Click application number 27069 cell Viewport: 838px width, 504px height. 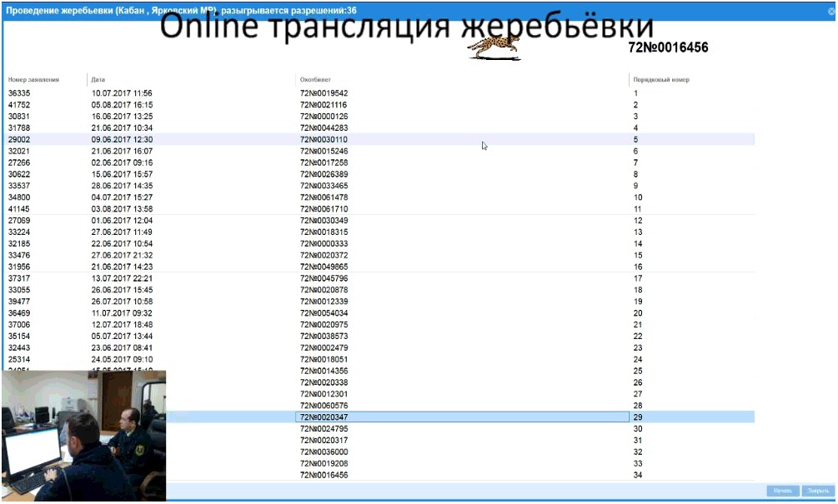(x=20, y=220)
